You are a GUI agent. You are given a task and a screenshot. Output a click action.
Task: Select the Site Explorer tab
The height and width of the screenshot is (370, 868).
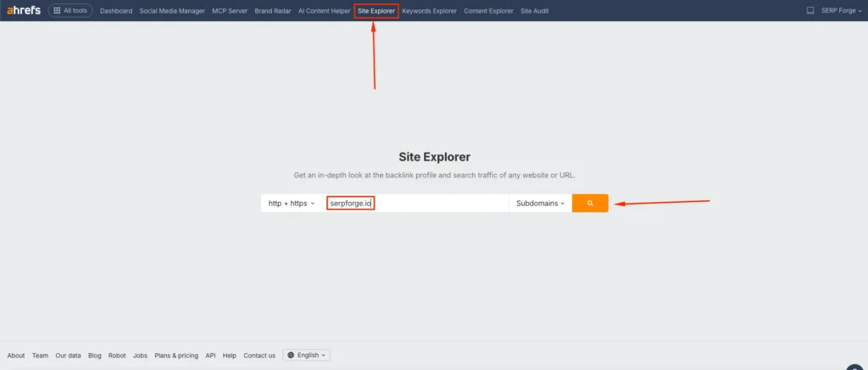(376, 10)
